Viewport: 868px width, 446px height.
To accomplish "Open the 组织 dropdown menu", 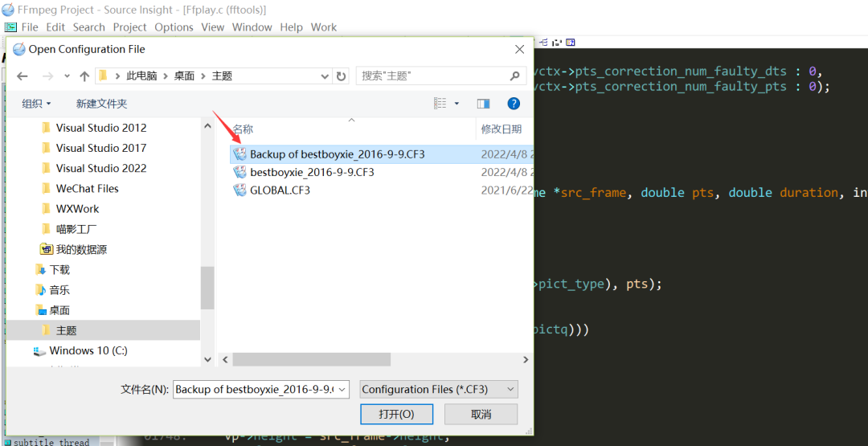I will 36,104.
